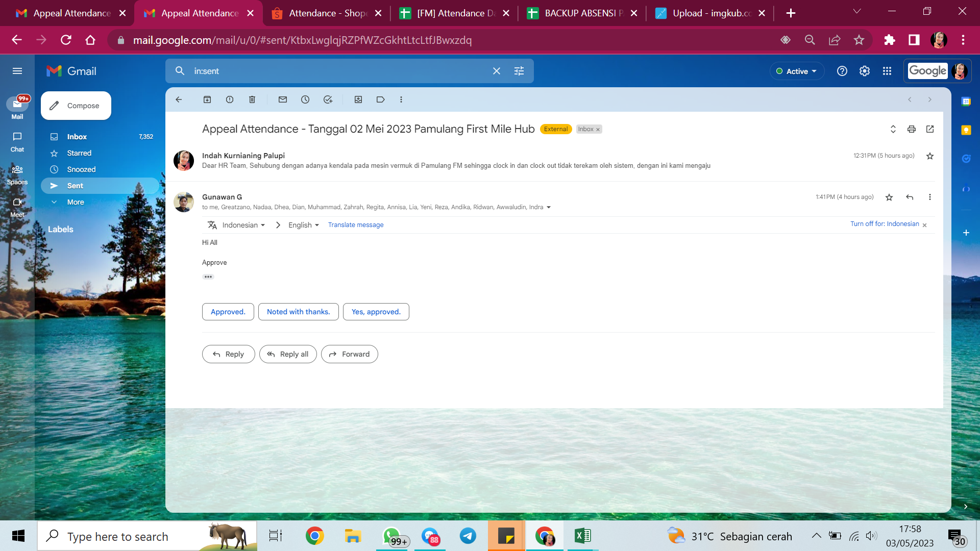Click the Archive icon in the email toolbar
This screenshot has width=980, height=551.
207,99
